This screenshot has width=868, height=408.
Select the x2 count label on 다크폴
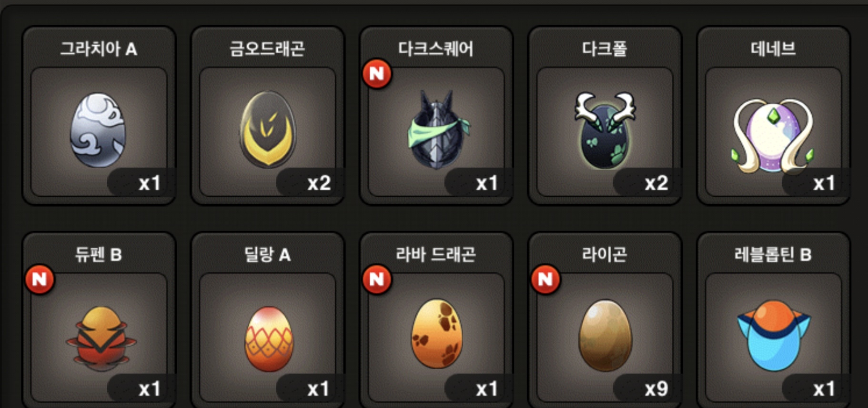(x=656, y=183)
